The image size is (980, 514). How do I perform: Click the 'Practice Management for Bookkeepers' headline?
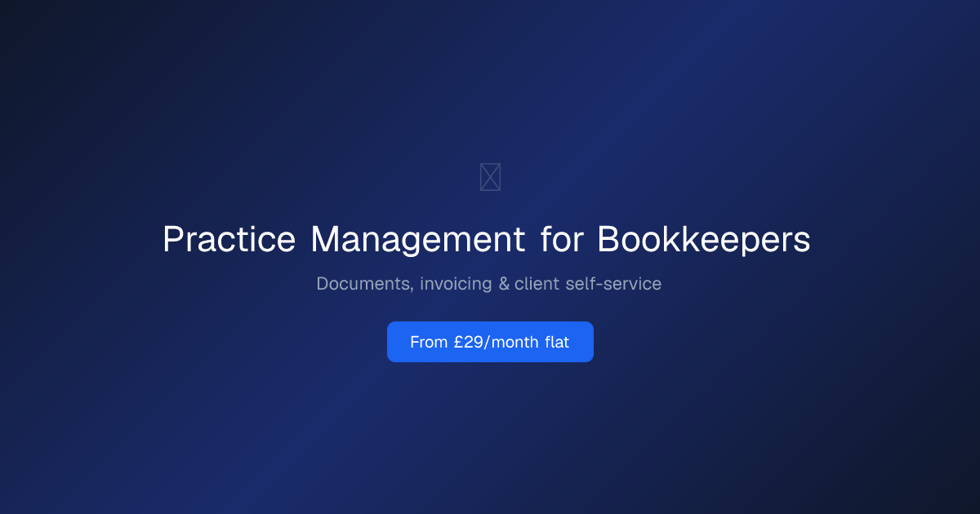coord(487,240)
